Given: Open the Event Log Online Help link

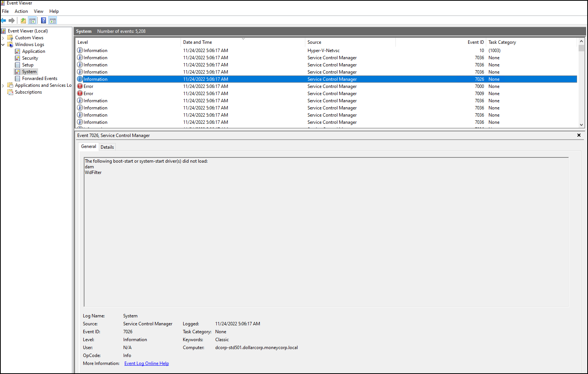Looking at the screenshot, I should pos(146,363).
